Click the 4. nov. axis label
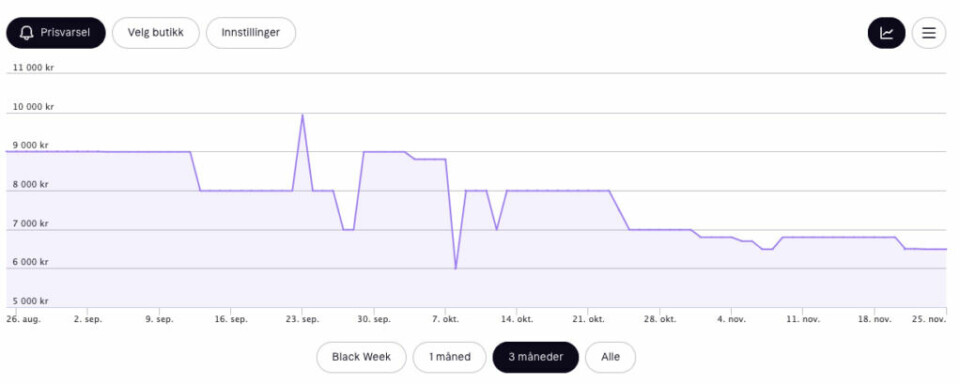960x384 pixels. pos(731,320)
